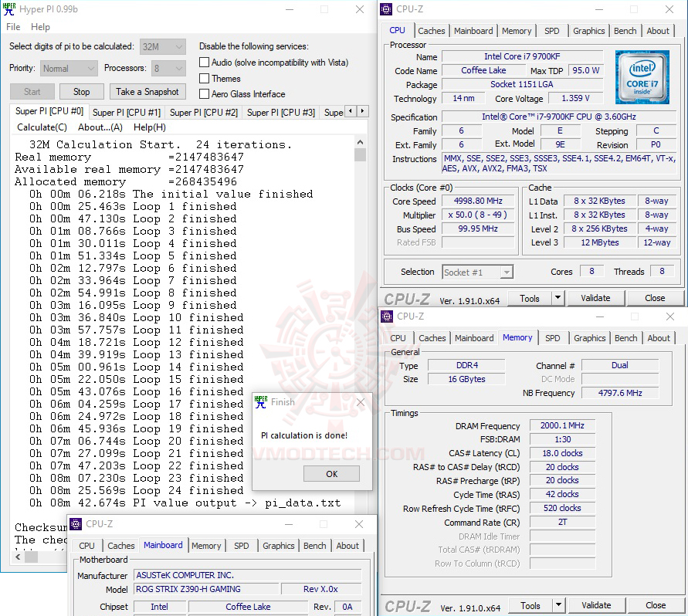Click the disabled Start button
This screenshot has width=688, height=616.
point(32,92)
